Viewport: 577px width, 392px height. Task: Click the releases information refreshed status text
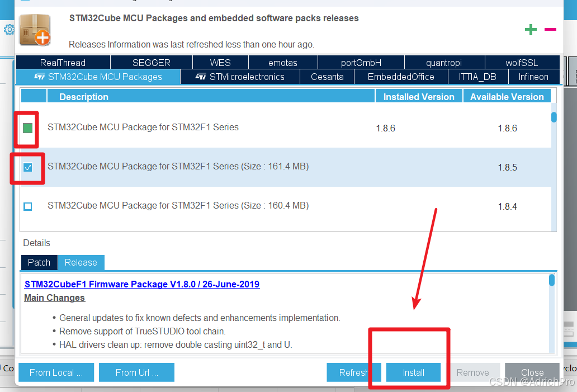(192, 45)
